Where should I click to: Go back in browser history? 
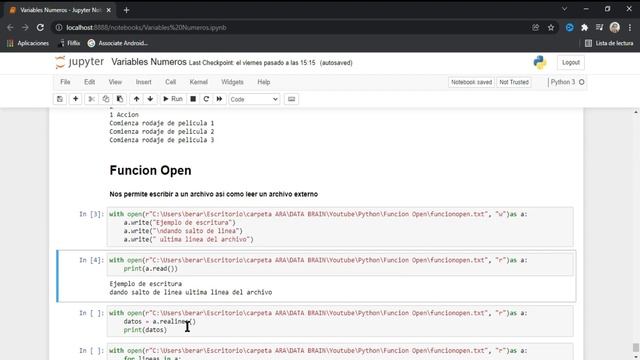click(10, 27)
